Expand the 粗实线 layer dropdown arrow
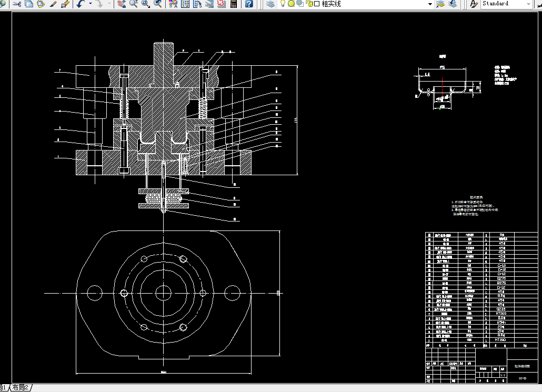This screenshot has width=542, height=392. pos(430,4)
